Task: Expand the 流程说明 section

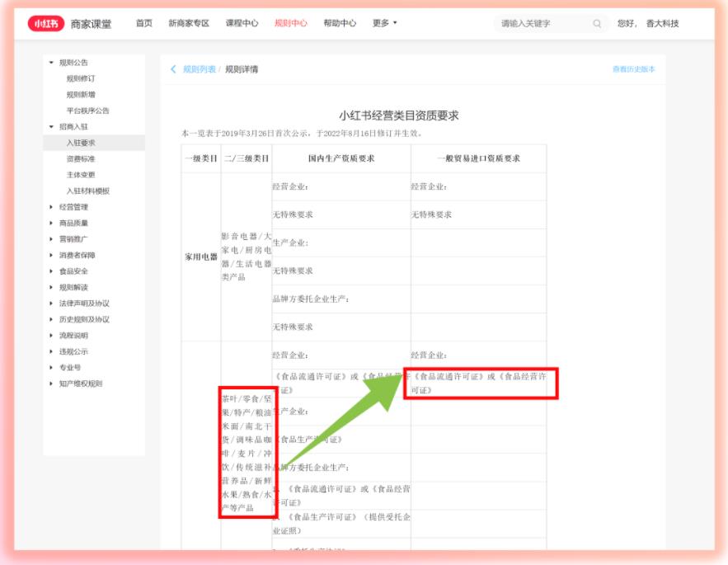Action: coord(51,336)
